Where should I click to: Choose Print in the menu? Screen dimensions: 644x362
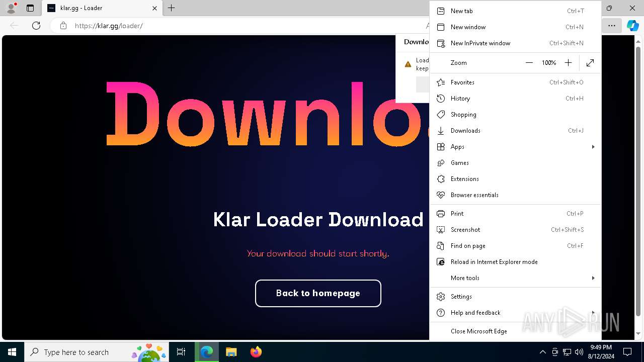click(x=516, y=214)
